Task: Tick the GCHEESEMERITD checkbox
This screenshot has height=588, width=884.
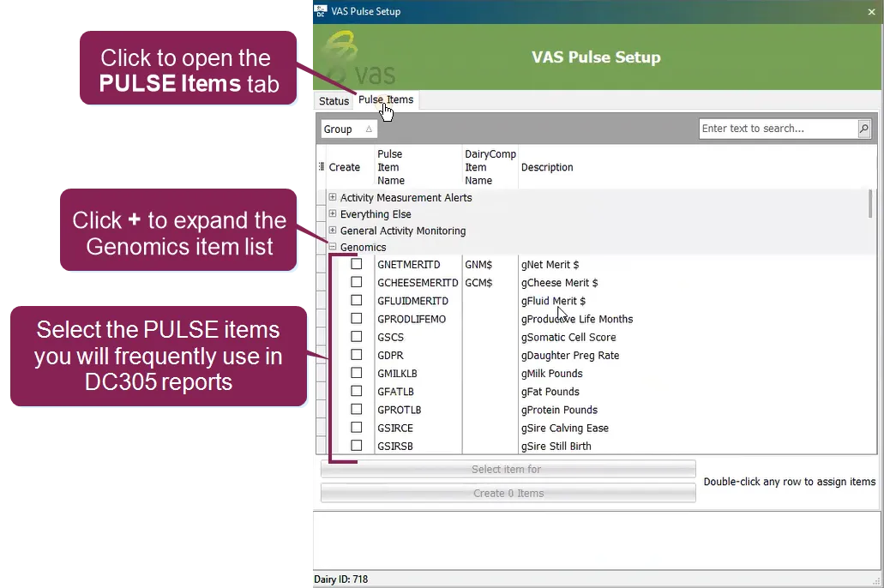Action: point(357,282)
